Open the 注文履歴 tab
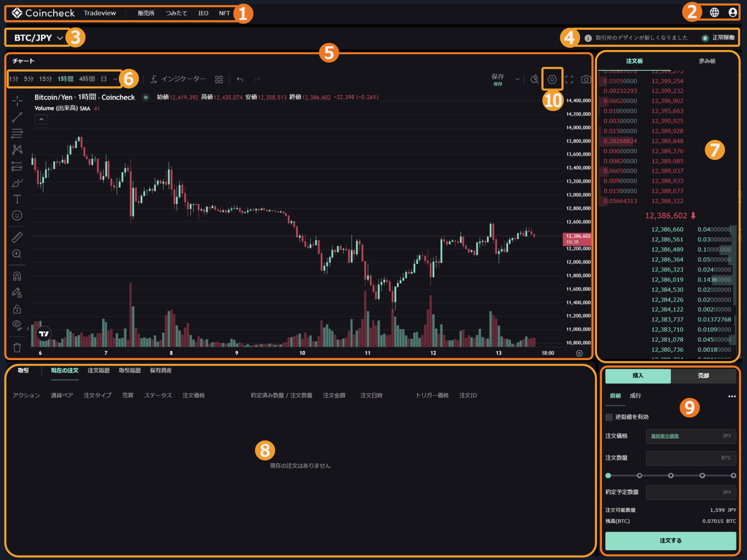This screenshot has width=747, height=560. pyautogui.click(x=99, y=370)
